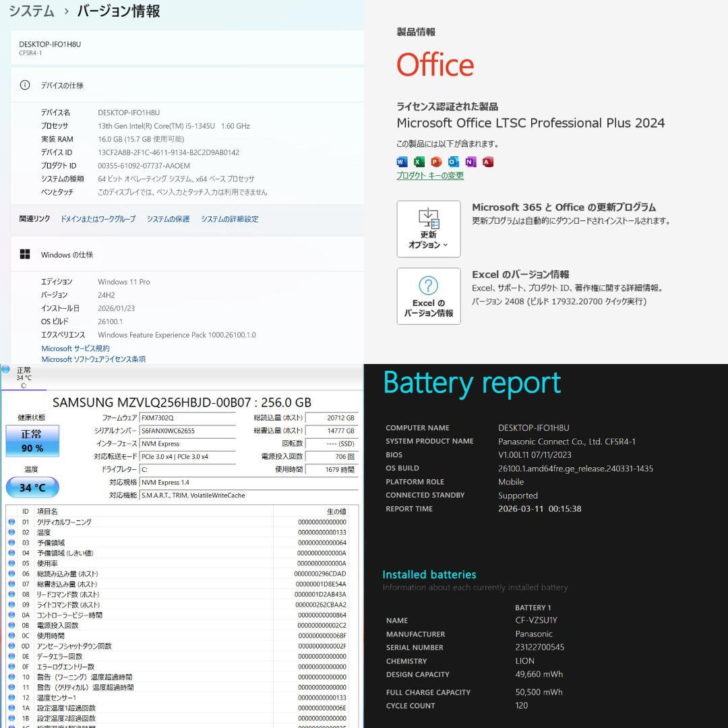Image resolution: width=728 pixels, height=728 pixels.
Task: Select the エラーログエントリー数 row
Action: pyautogui.click(x=177, y=667)
